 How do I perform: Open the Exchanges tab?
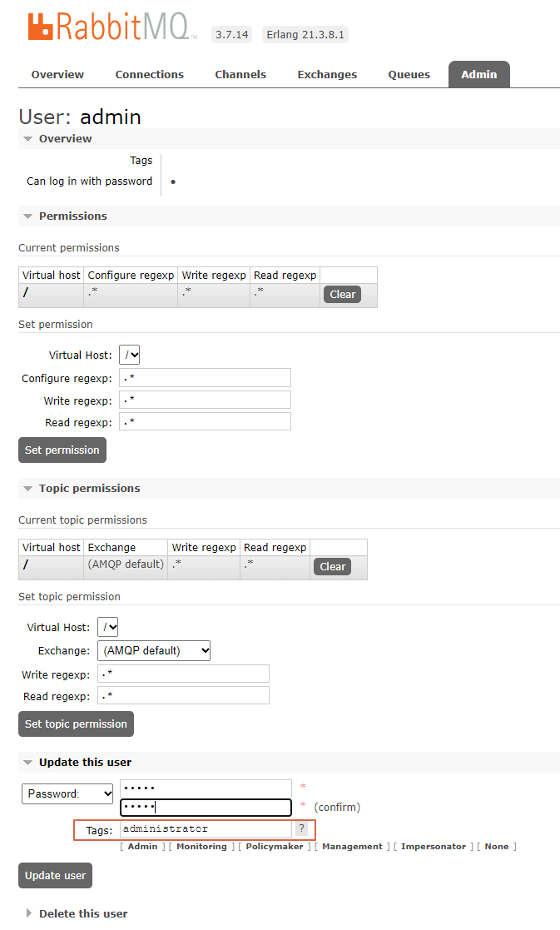[x=326, y=74]
